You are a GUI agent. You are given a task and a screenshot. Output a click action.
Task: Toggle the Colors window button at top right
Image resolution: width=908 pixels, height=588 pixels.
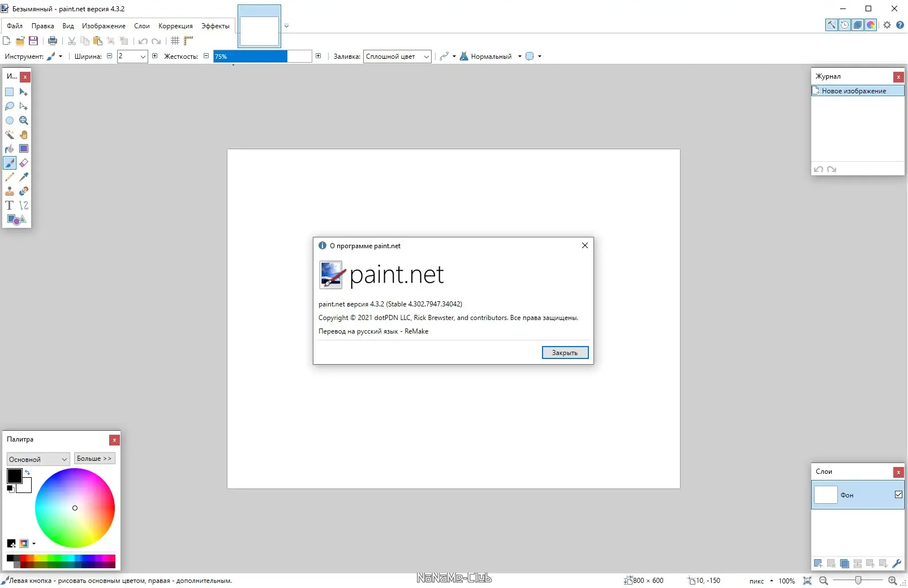[x=871, y=25]
